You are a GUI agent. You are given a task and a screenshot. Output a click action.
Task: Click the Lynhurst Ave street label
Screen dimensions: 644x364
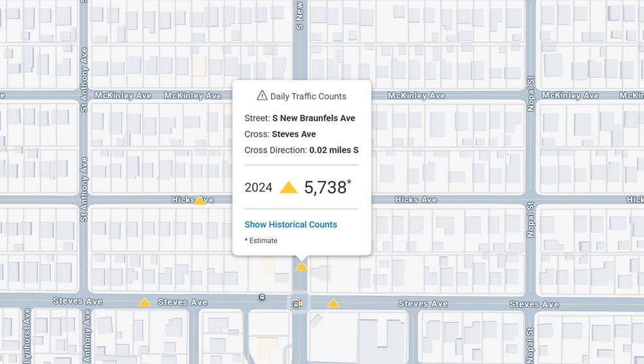point(27,335)
